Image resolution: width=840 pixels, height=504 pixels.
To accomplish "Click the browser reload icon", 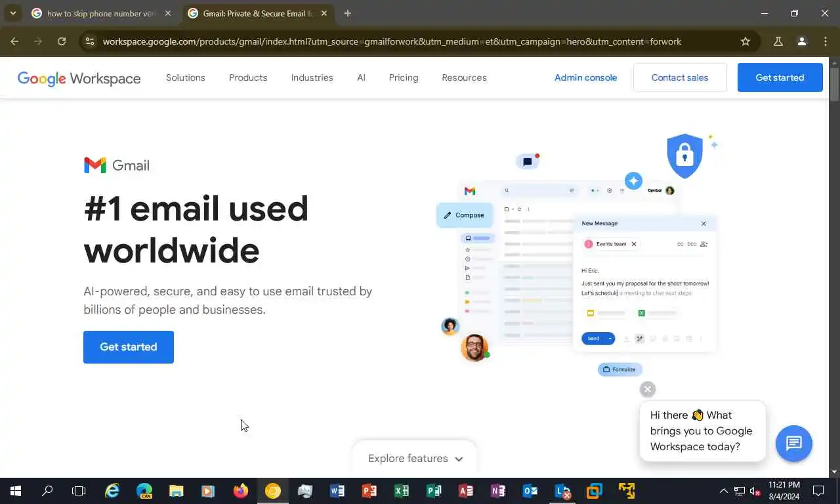I will point(62,41).
